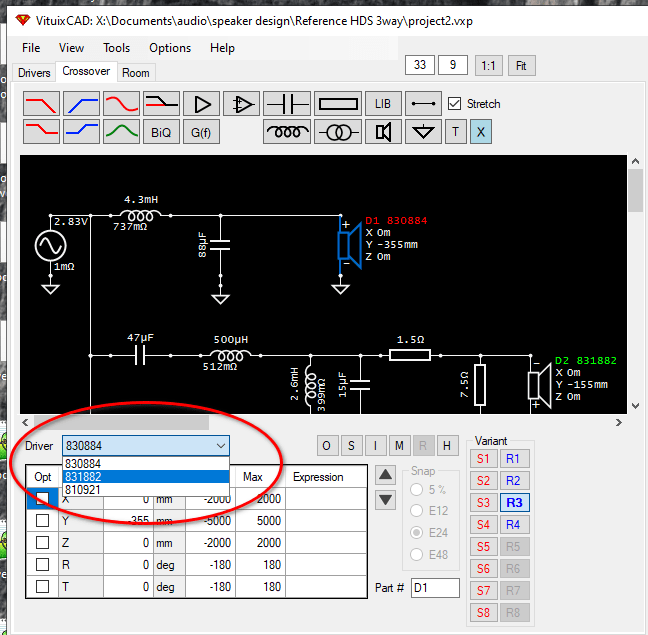Click the highlighted X toolbar button
Viewport: 648px width, 635px height.
tap(481, 132)
